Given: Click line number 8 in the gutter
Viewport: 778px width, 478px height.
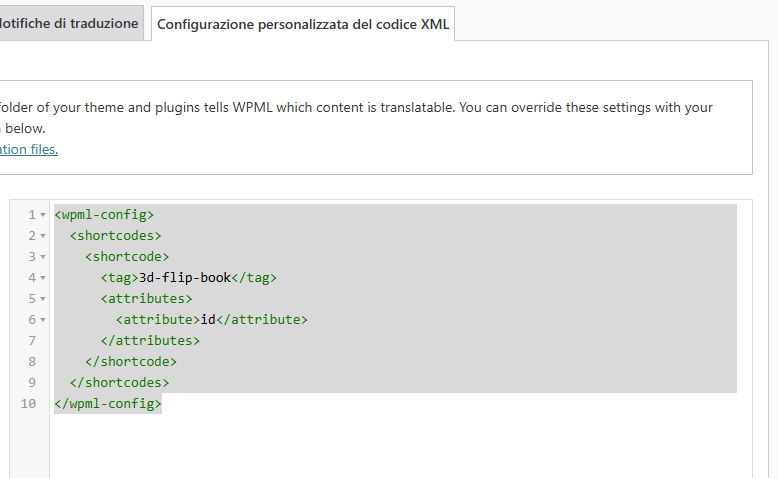Looking at the screenshot, I should [x=32, y=362].
